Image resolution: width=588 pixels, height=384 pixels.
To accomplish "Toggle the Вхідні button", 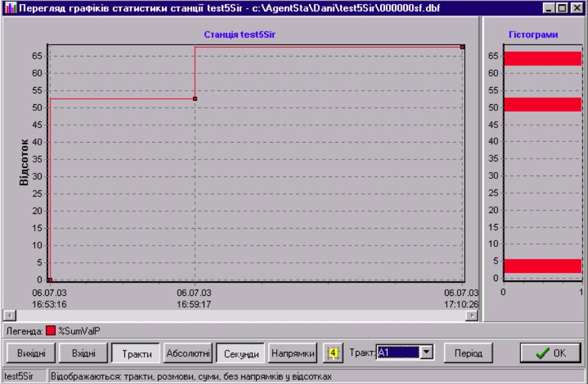I will click(83, 353).
